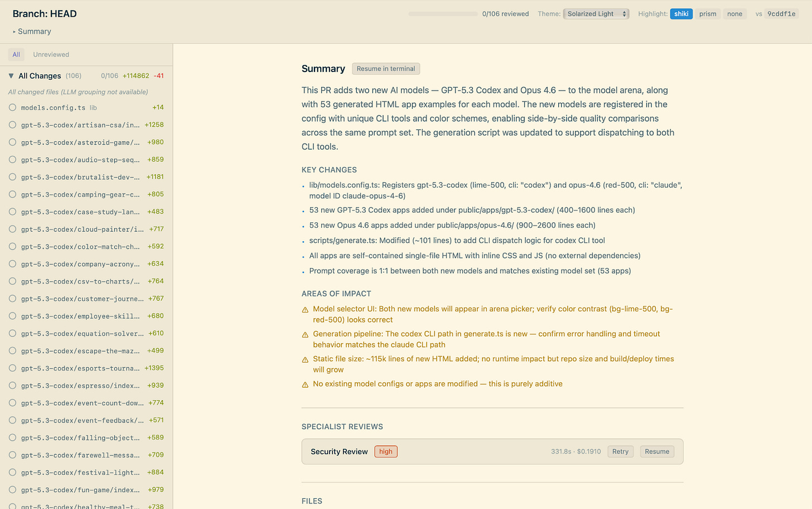Check the esports-tournament review circle
This screenshot has height=509, width=812.
click(12, 368)
